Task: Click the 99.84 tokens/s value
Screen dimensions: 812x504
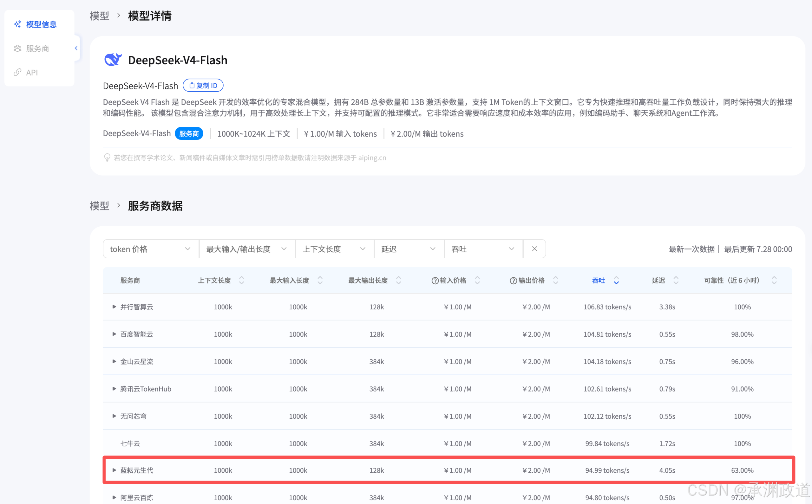Action: point(607,444)
